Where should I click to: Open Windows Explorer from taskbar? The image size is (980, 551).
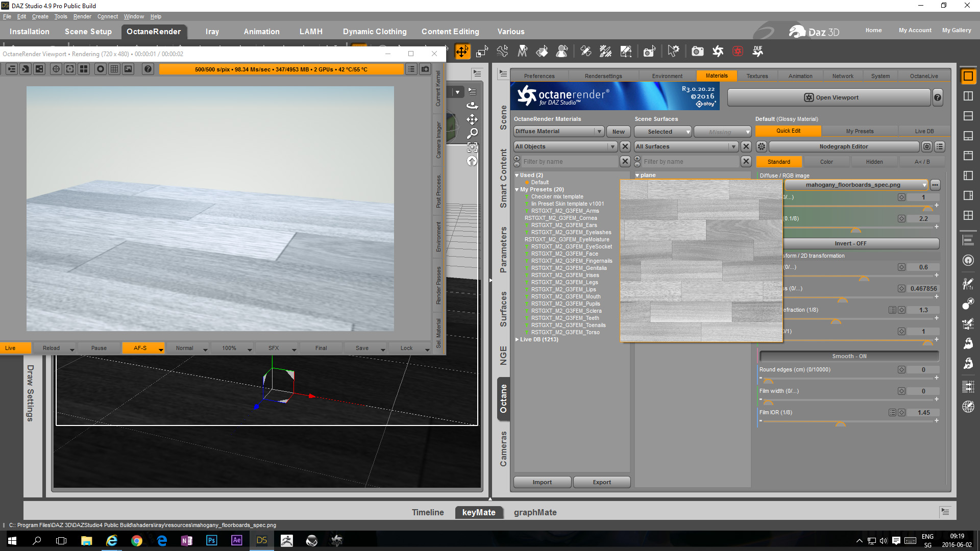[x=86, y=540]
